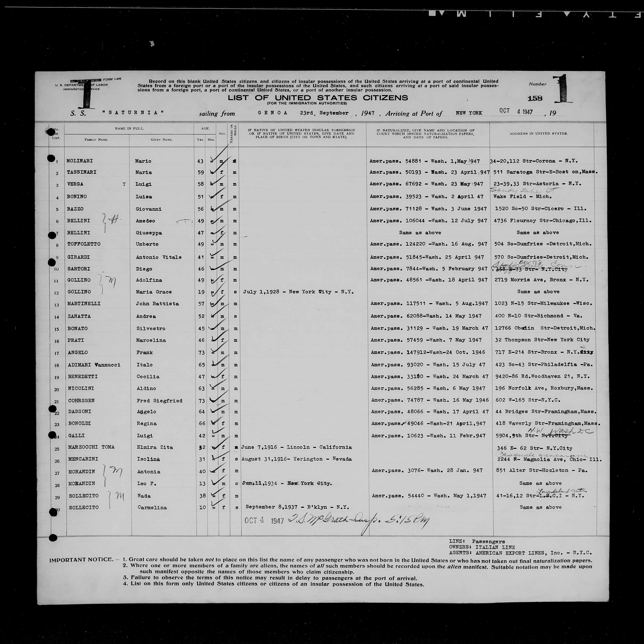Screen dimensions: 644x644
Task: Click the family name TOFFOLETTO
Action: pyautogui.click(x=84, y=244)
